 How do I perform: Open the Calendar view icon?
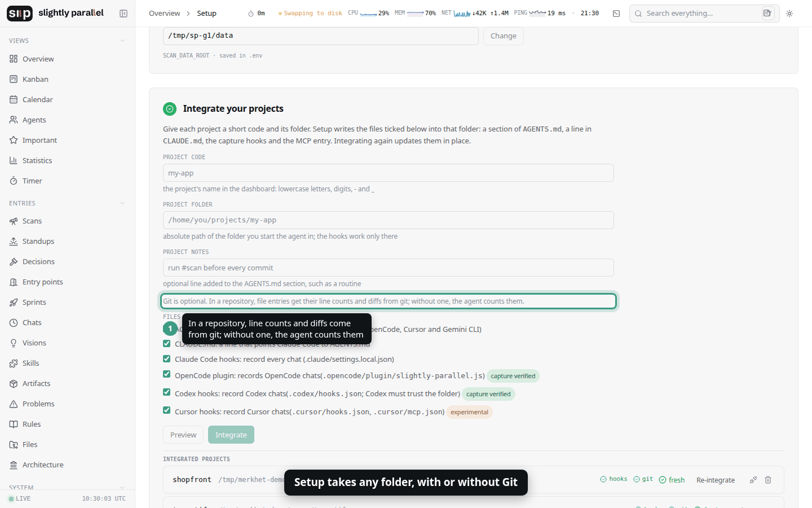coord(14,99)
